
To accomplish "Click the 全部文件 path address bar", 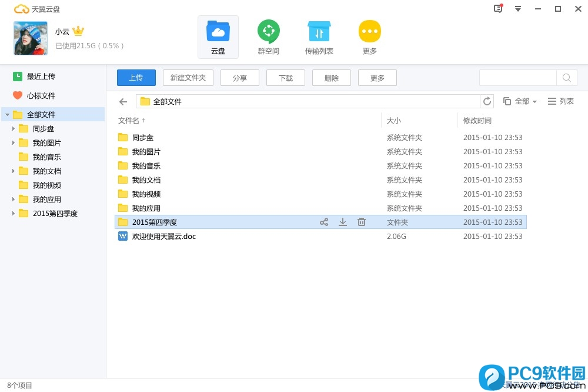I will [308, 101].
